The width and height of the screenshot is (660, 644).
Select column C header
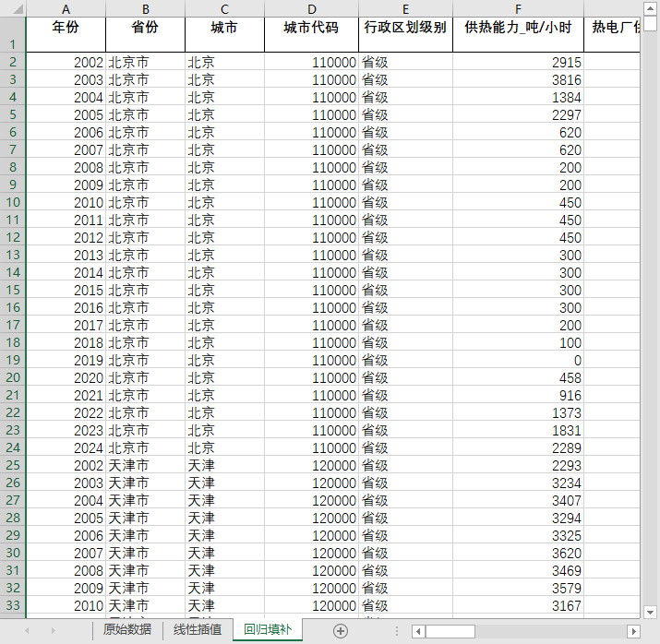[224, 9]
